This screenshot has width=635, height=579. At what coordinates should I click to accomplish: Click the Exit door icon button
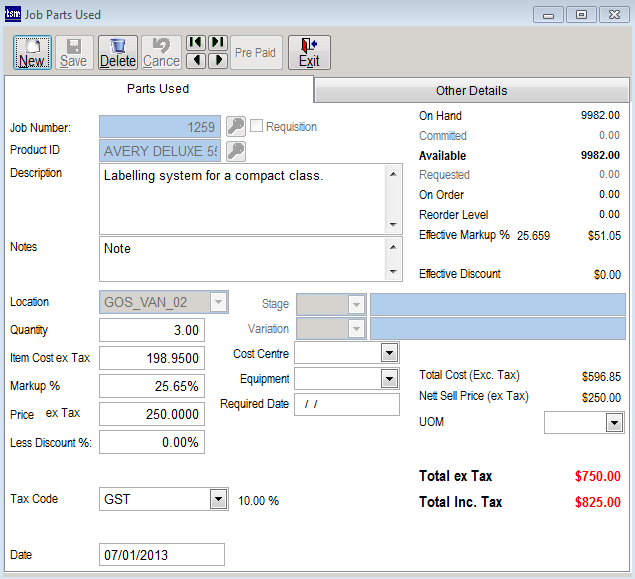point(309,52)
